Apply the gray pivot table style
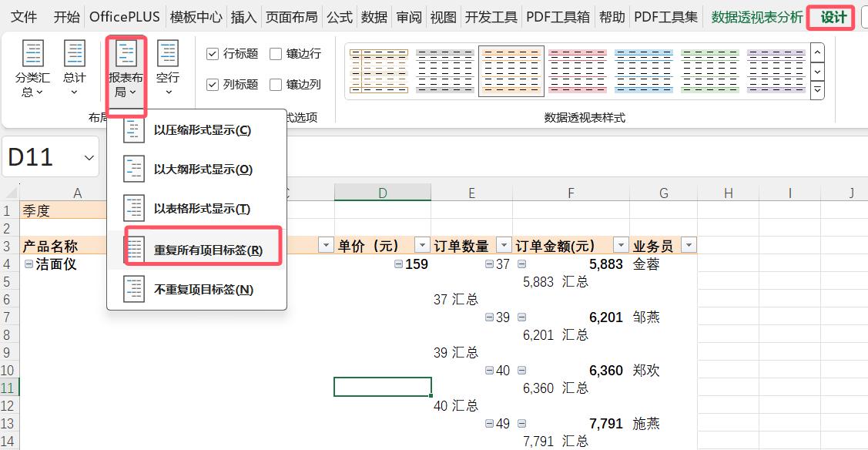 click(445, 72)
